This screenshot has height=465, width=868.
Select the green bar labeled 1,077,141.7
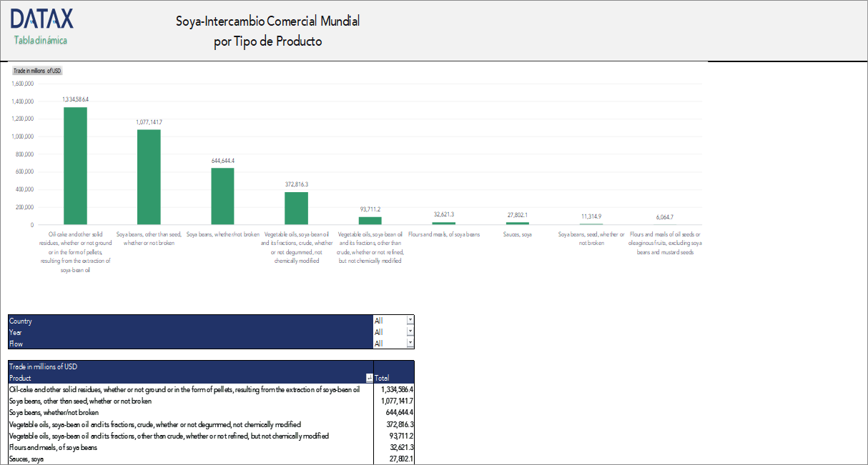pos(149,177)
